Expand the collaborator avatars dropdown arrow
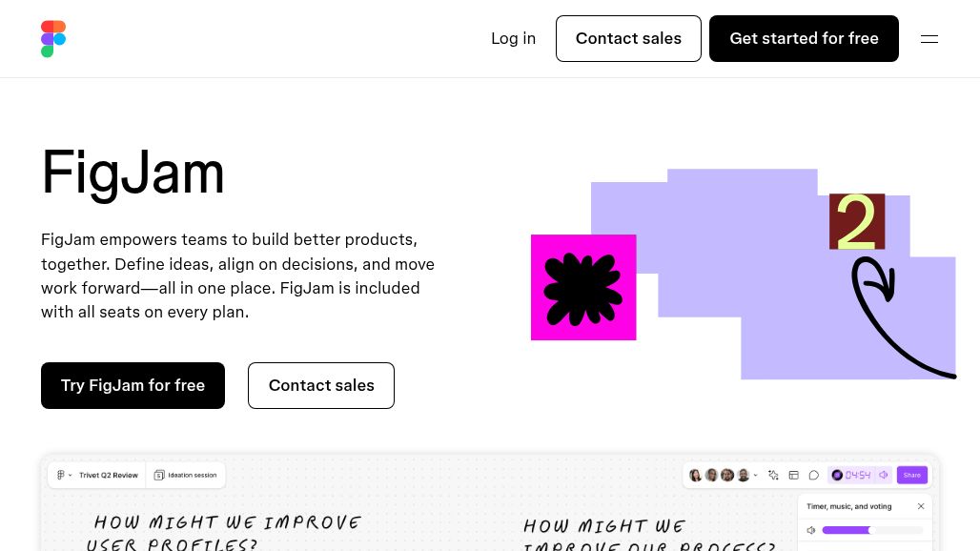Image resolution: width=980 pixels, height=551 pixels. pos(756,475)
